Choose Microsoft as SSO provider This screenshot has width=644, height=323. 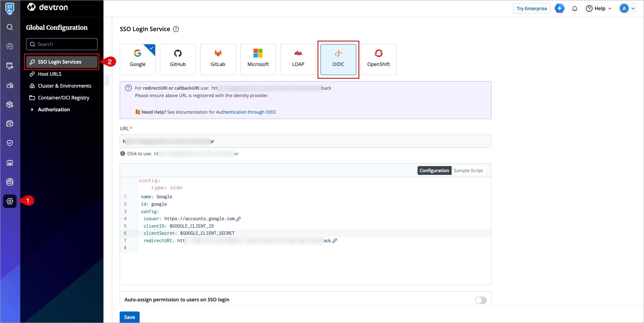[258, 59]
